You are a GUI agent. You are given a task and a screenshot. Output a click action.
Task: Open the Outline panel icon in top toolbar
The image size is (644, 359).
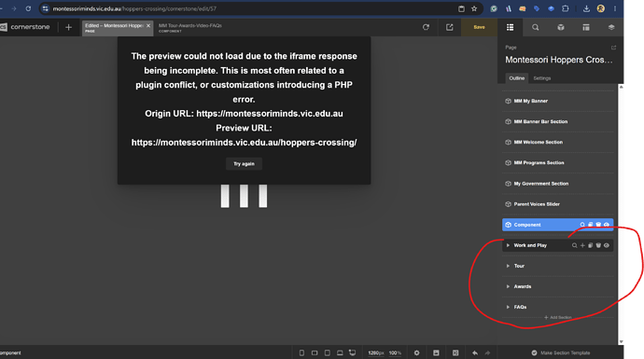510,27
